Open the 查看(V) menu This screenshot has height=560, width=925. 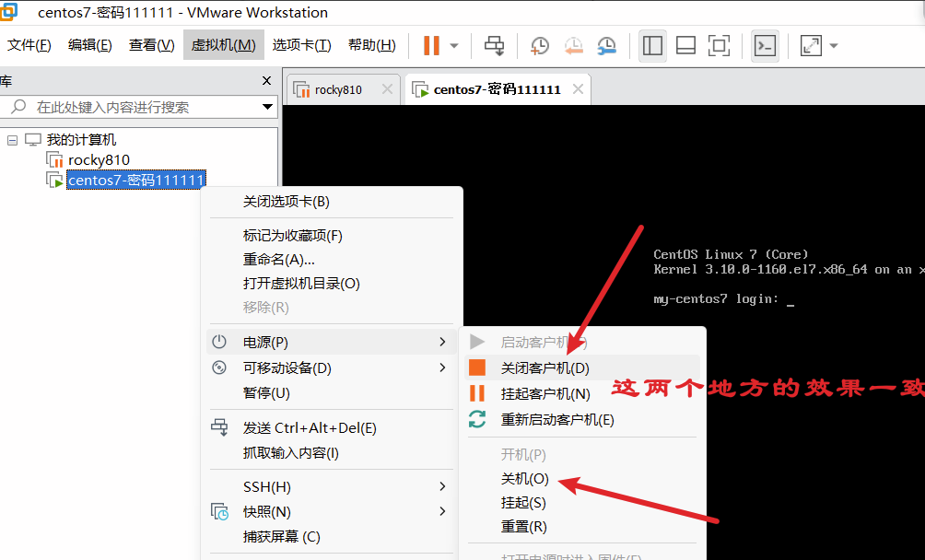(x=152, y=45)
